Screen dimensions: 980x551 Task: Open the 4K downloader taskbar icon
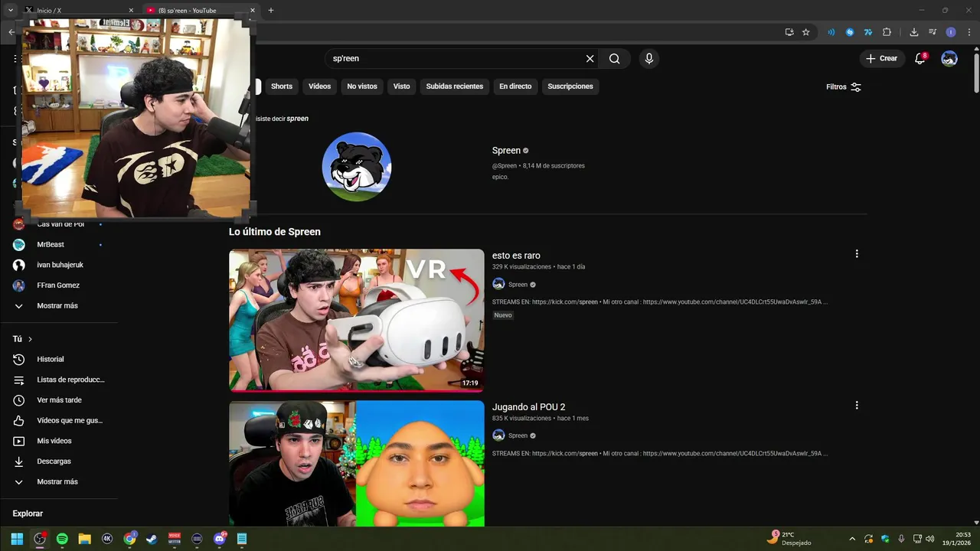(107, 539)
